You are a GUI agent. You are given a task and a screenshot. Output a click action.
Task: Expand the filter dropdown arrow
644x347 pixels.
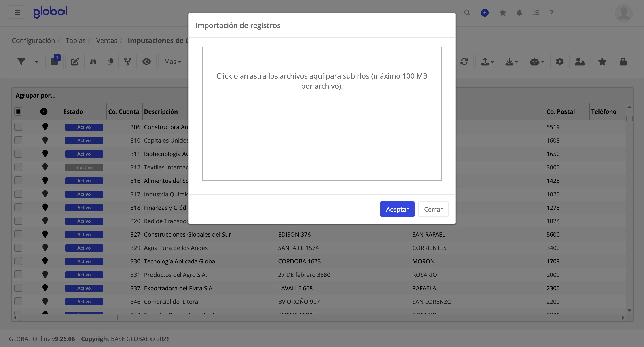coord(36,61)
